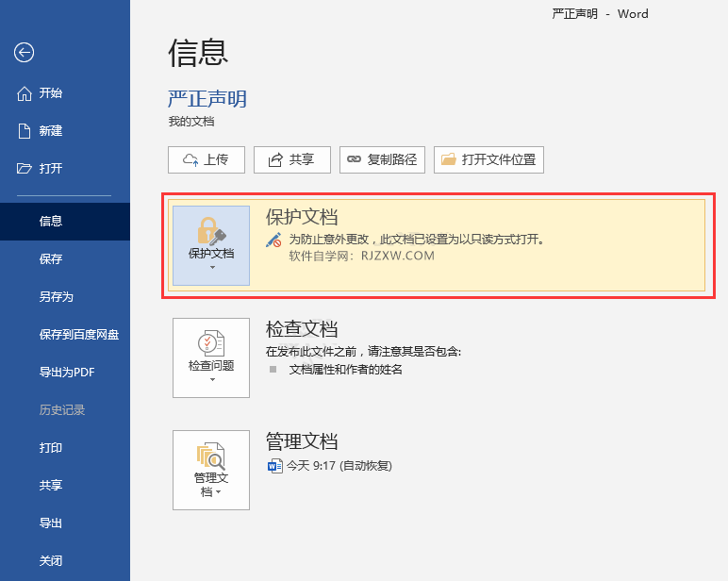The image size is (728, 581).
Task: Click the 打开文件位置 button
Action: click(488, 159)
